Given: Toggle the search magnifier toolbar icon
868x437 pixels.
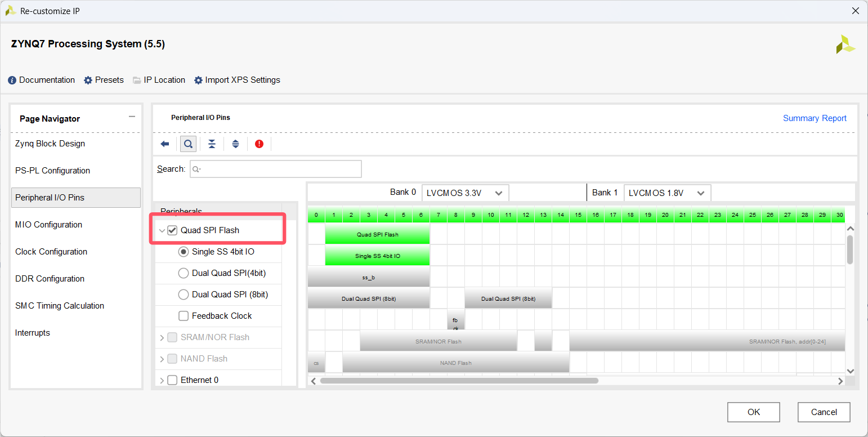Looking at the screenshot, I should pos(188,144).
